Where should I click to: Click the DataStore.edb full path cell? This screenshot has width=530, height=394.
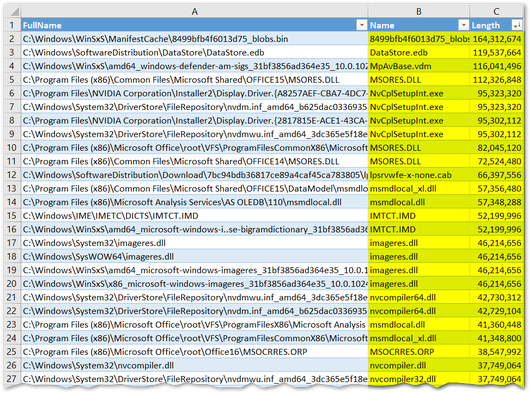coord(194,52)
